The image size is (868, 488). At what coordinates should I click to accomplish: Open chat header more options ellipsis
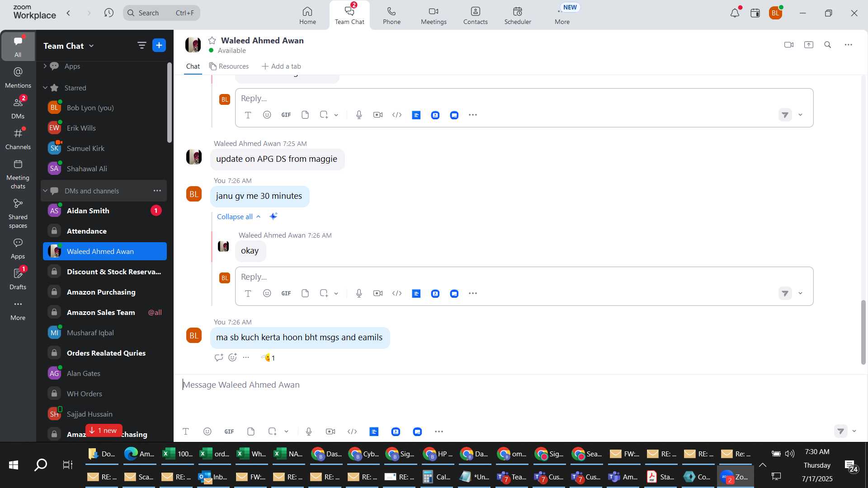[x=849, y=45]
